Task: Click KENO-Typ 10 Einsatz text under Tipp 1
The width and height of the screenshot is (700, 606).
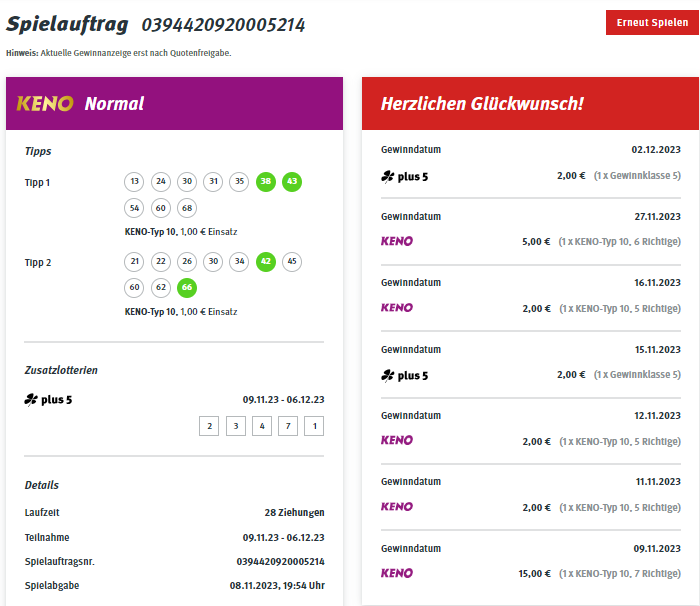Action: click(181, 232)
